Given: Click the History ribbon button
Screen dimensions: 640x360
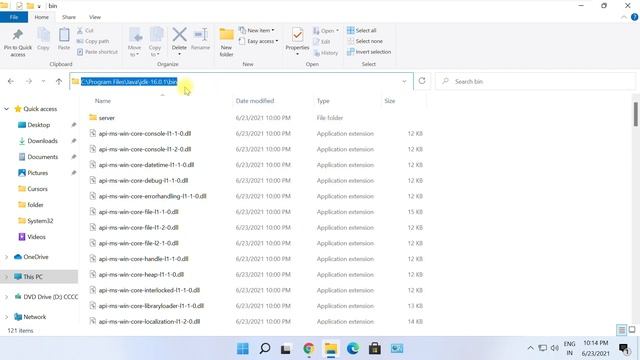Looking at the screenshot, I should coord(326,53).
